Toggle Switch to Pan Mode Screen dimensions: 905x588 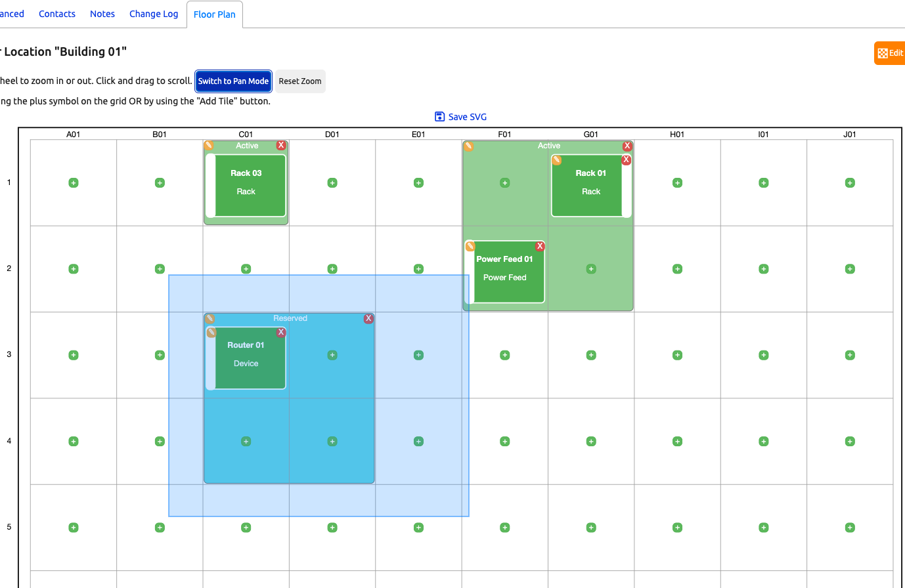coord(233,81)
